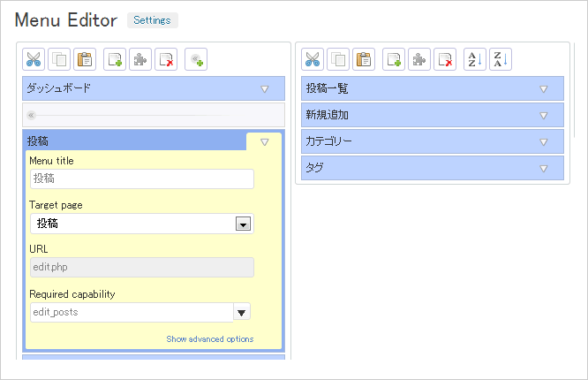Sort submenu items descending Z-A
This screenshot has height=380, width=588.
point(501,60)
